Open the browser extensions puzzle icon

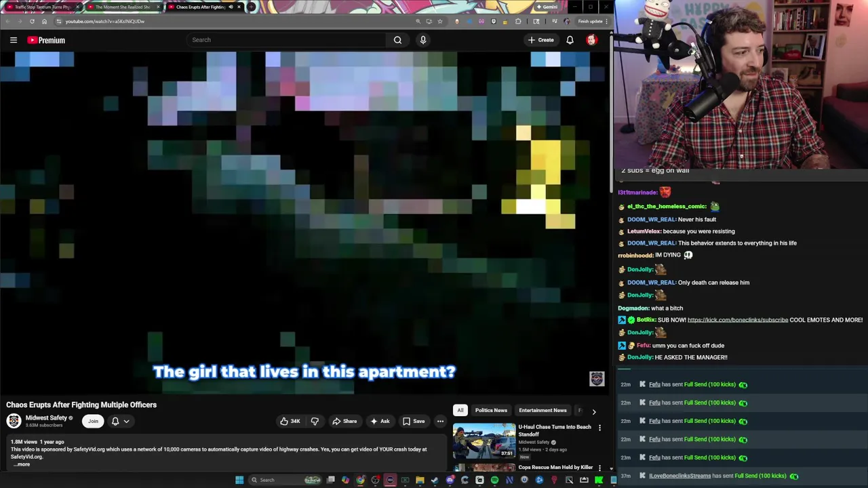point(518,21)
